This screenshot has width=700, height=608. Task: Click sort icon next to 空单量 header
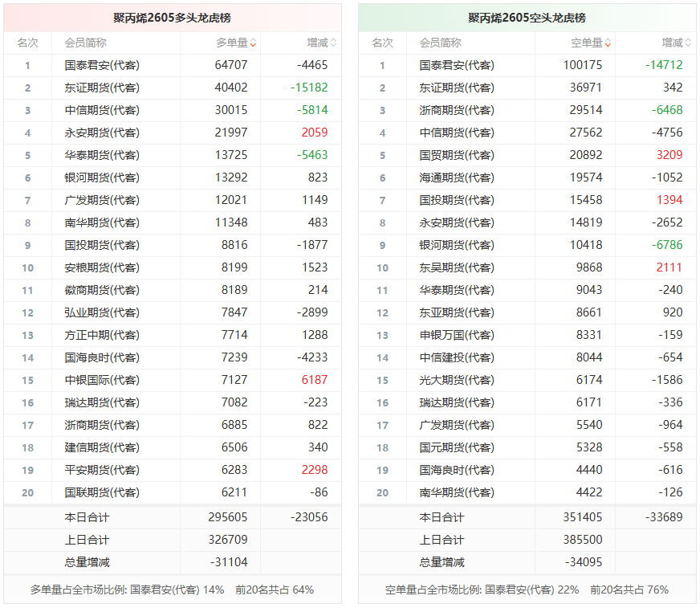point(608,43)
